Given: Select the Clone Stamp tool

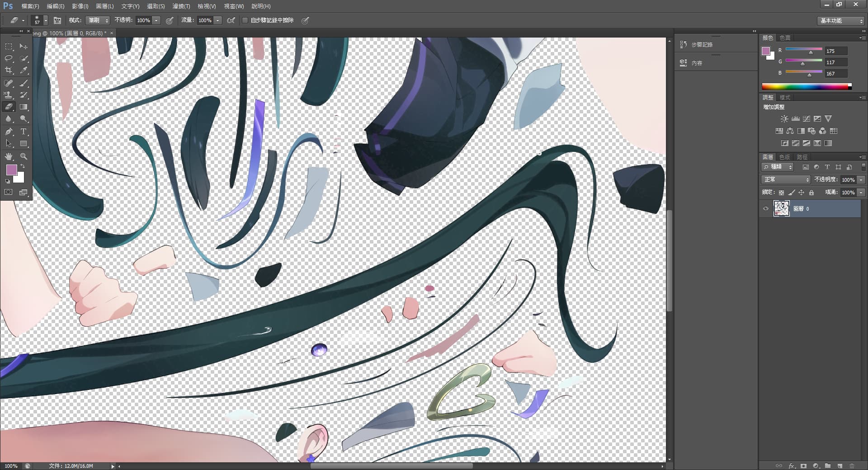Looking at the screenshot, I should 9,95.
